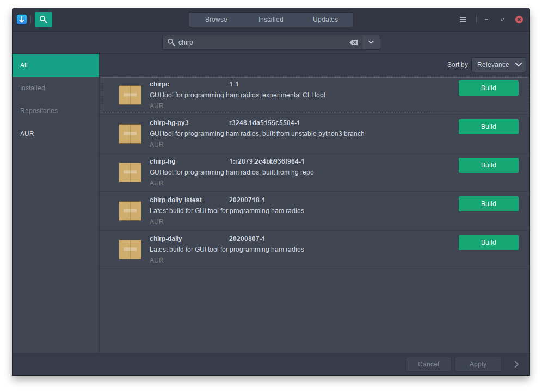Screen dimensions: 542x392
Task: Switch to the Browse tab
Action: (216, 20)
